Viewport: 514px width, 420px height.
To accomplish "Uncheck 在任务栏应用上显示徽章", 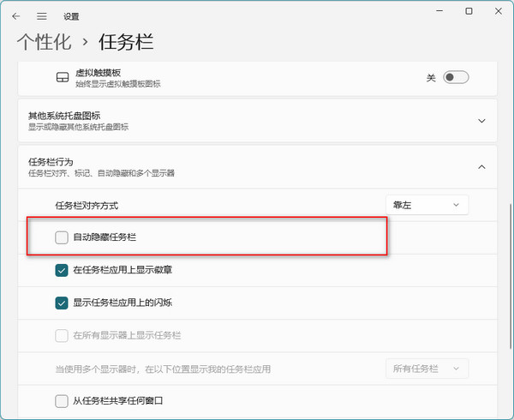I will click(x=62, y=270).
